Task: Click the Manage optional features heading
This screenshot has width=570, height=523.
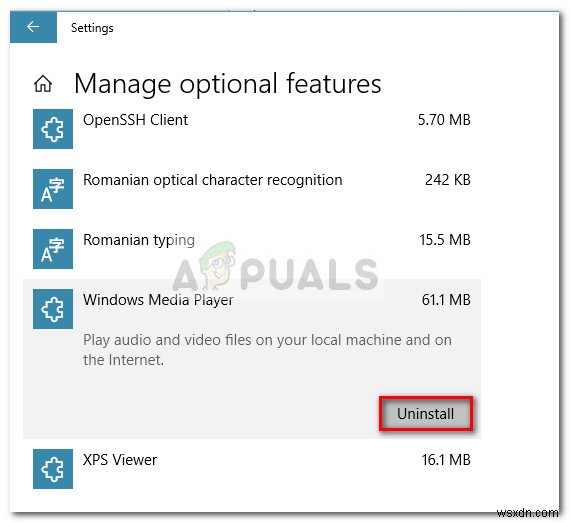Action: (228, 84)
